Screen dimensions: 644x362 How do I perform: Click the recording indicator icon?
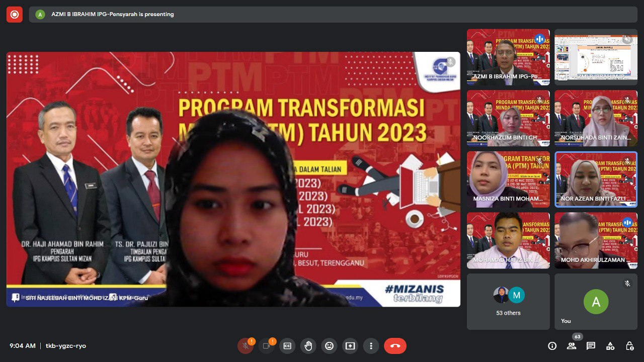(x=15, y=15)
